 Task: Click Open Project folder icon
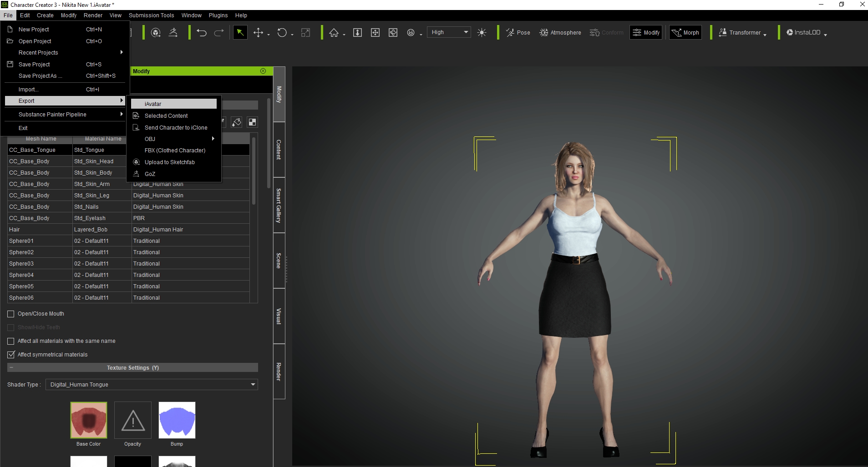10,41
